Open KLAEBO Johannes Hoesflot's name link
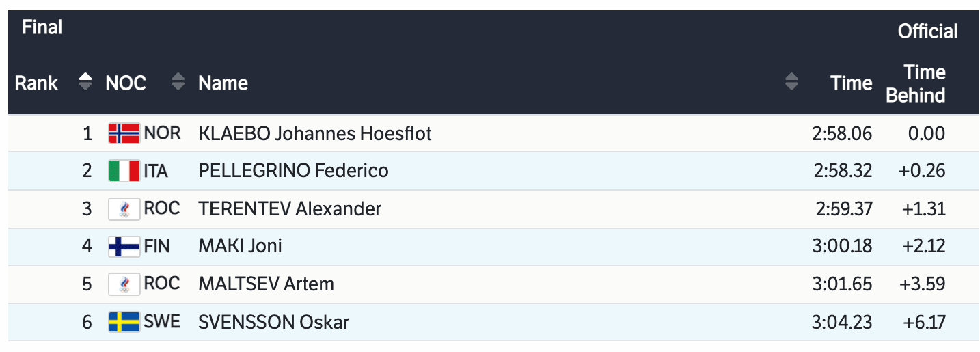This screenshot has height=352, width=980. click(x=314, y=133)
